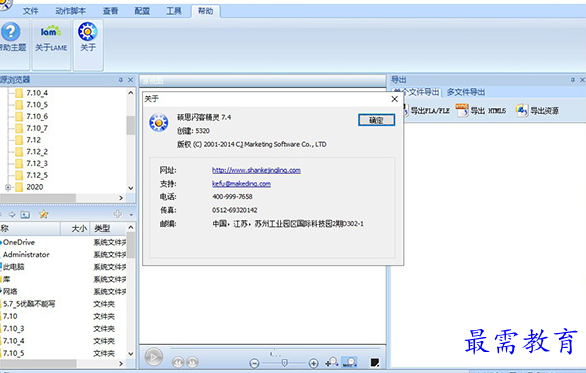Click 导出资源 export icon

[x=537, y=111]
